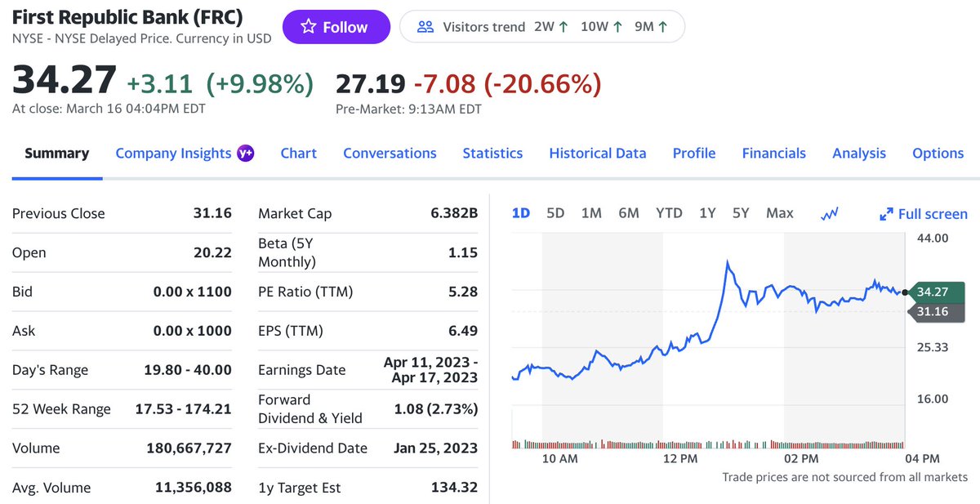
Task: Click the First Republic Bank (FRC) title
Action: (127, 17)
